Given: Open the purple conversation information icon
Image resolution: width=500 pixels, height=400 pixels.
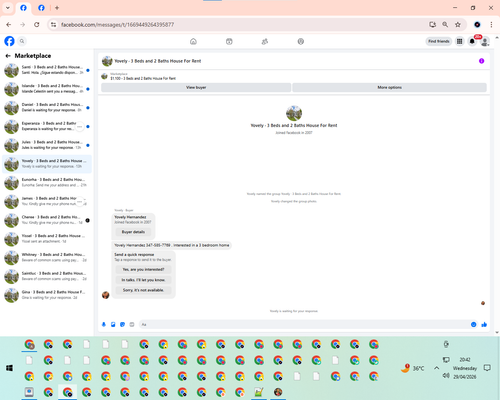Looking at the screenshot, I should [x=481, y=61].
